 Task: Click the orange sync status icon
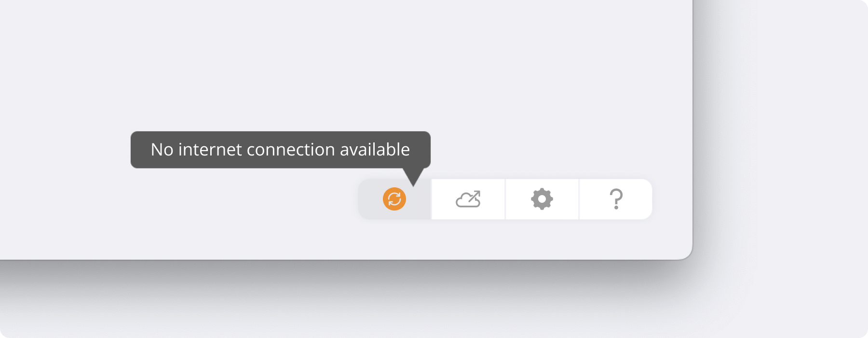(394, 199)
